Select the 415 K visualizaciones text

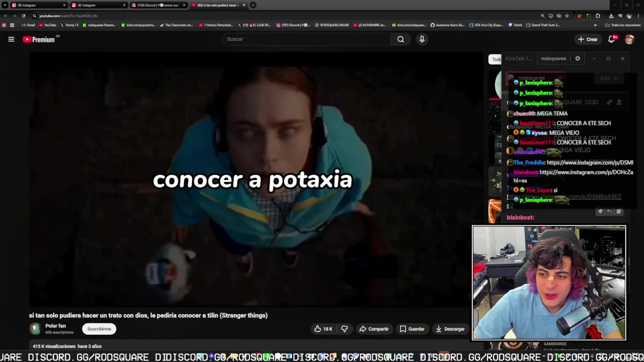click(x=54, y=346)
